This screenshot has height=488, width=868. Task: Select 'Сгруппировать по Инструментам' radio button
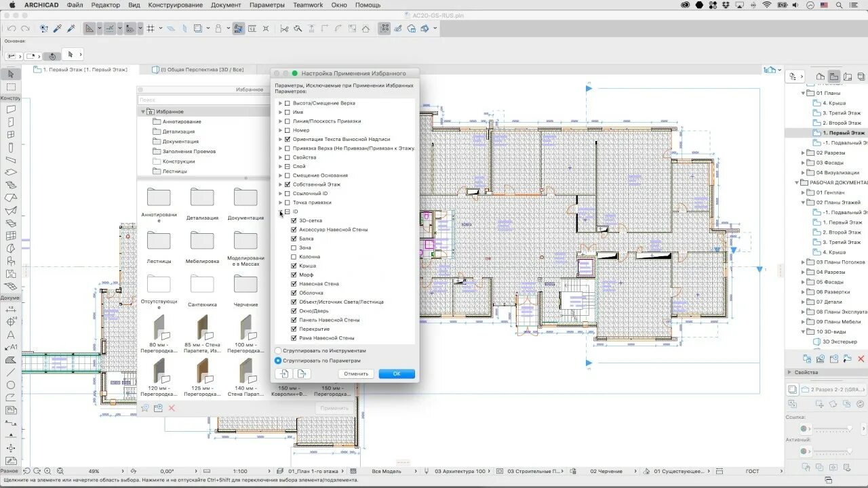(278, 350)
